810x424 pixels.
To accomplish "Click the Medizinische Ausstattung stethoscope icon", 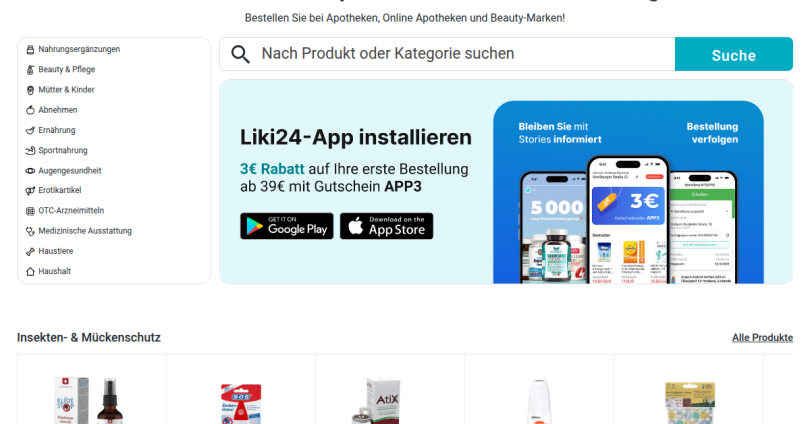I will click(x=30, y=231).
